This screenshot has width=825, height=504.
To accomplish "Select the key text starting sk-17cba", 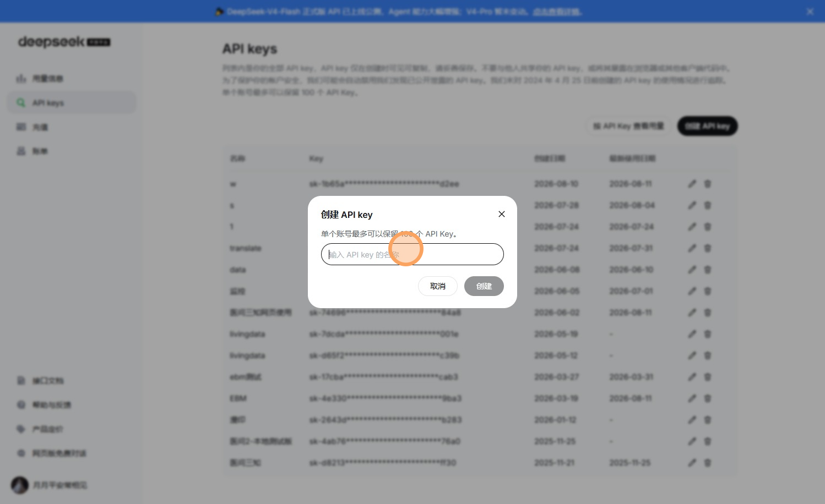I will [383, 377].
